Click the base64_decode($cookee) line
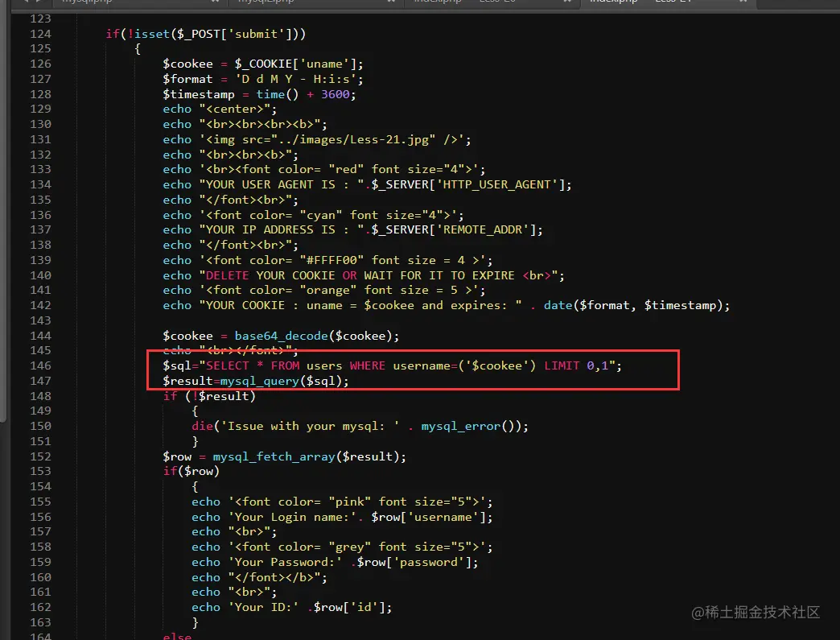This screenshot has height=640, width=840. tap(282, 336)
